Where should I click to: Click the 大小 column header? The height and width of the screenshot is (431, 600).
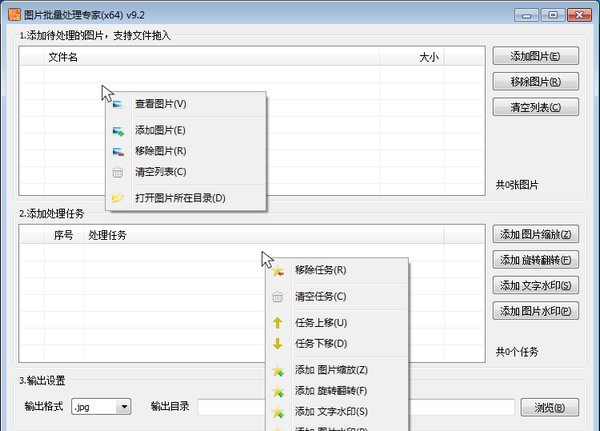pos(412,57)
